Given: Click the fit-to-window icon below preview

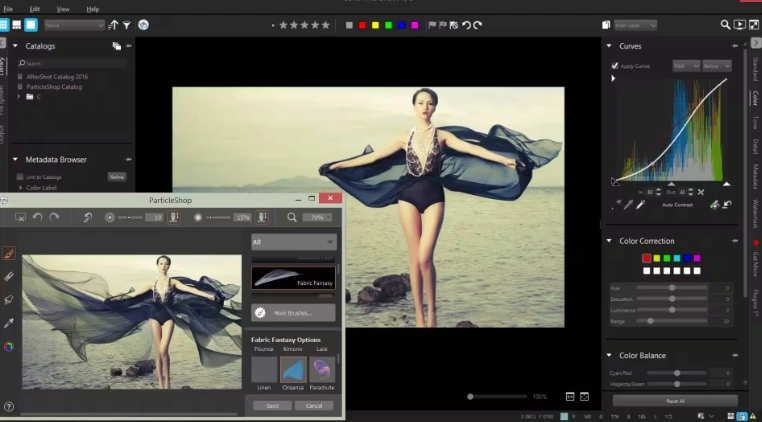Looking at the screenshot, I should pyautogui.click(x=584, y=397).
